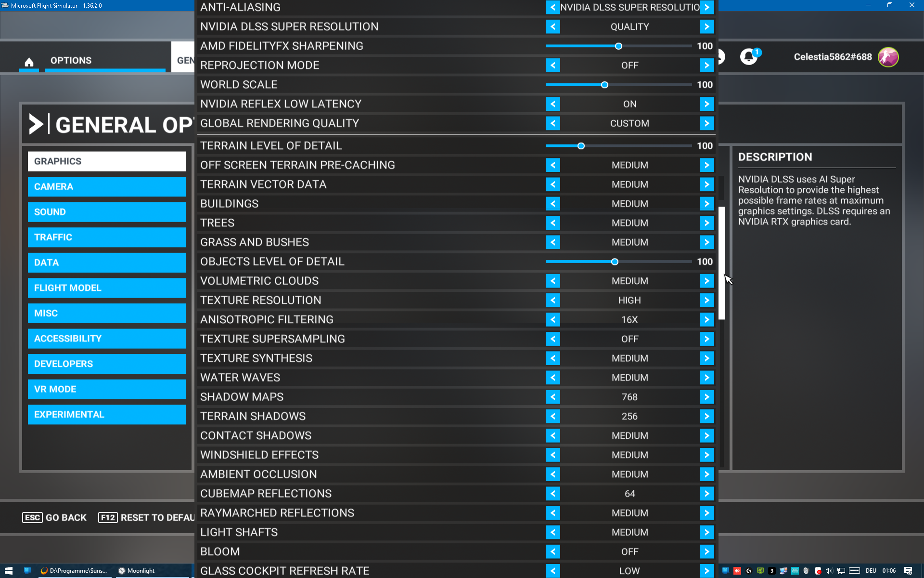
Task: Click the Celestia5862 profile avatar
Action: point(888,57)
